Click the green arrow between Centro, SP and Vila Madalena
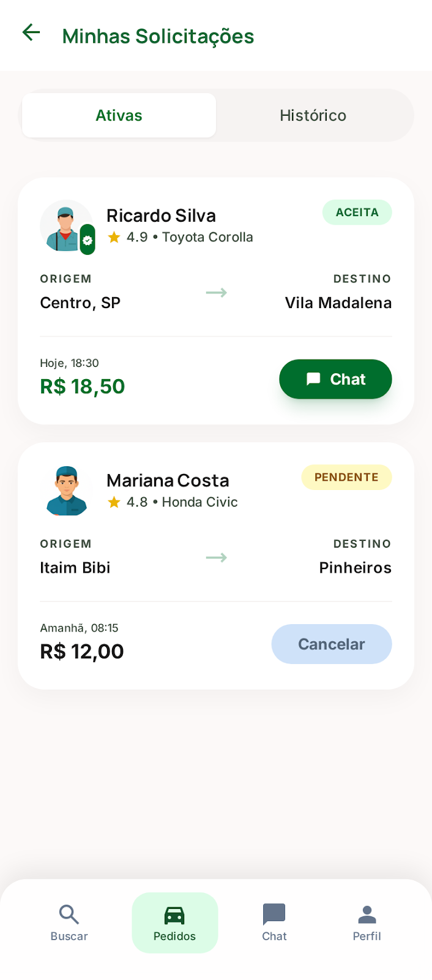 click(x=216, y=293)
